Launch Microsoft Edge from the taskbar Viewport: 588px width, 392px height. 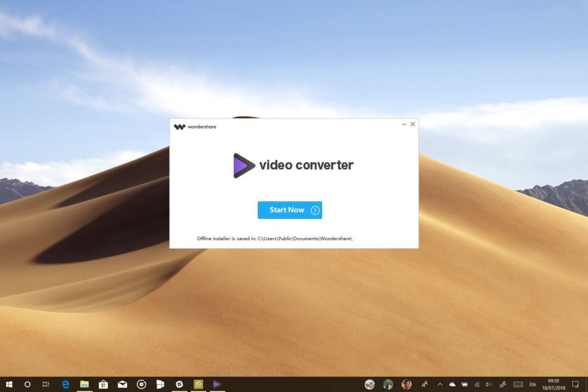click(x=66, y=384)
